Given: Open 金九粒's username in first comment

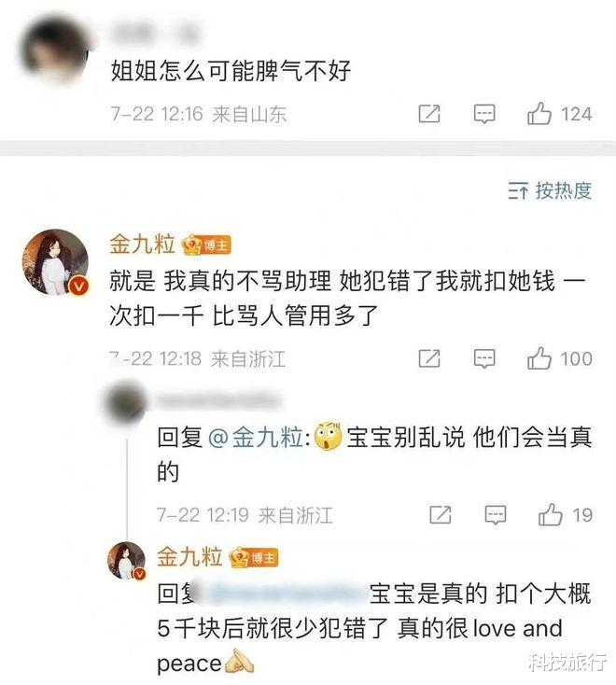Looking at the screenshot, I should point(142,244).
